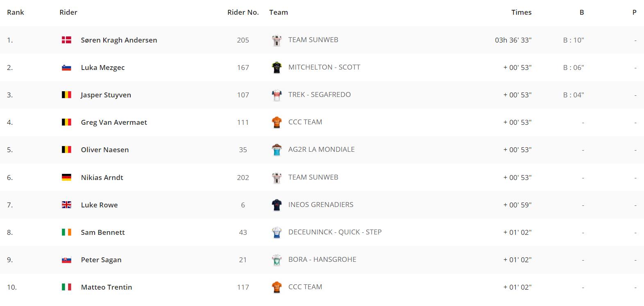Click the Ineos Grenadiers jersey icon
This screenshot has width=644, height=306.
click(277, 205)
